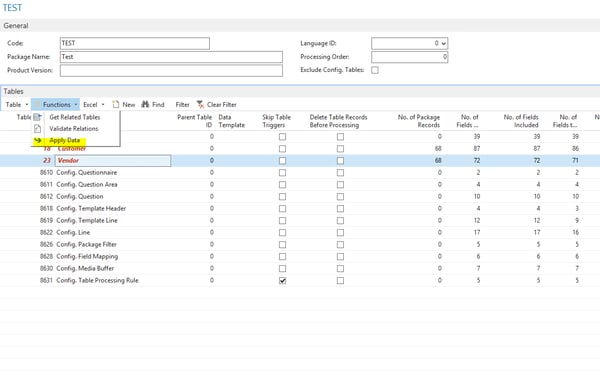Click Customer's No. of Fields value 87
The image size is (600, 381).
[x=476, y=148]
